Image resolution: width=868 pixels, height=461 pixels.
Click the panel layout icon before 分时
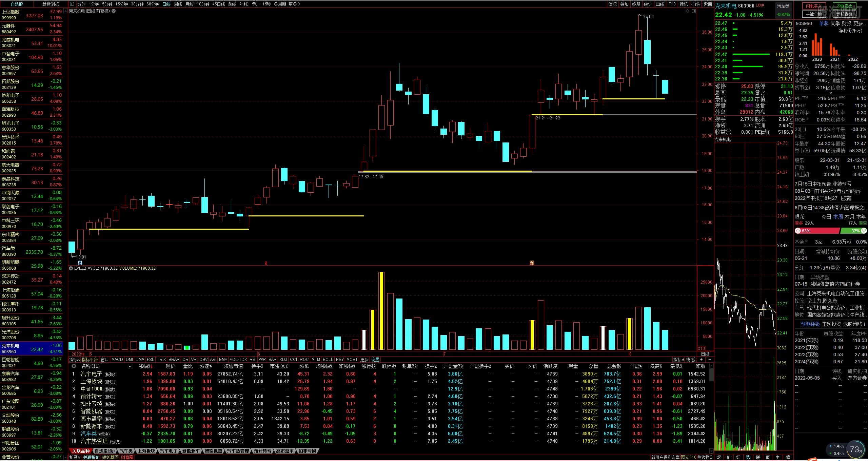72,4
